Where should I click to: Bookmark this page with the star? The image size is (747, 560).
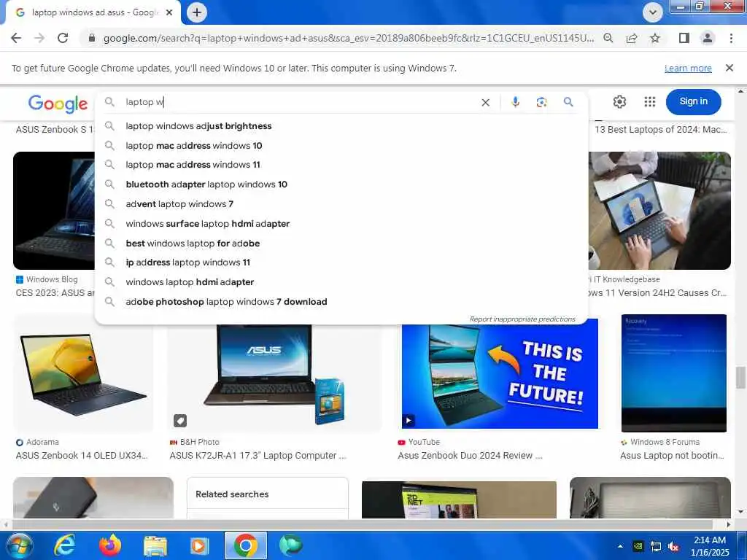pyautogui.click(x=655, y=38)
